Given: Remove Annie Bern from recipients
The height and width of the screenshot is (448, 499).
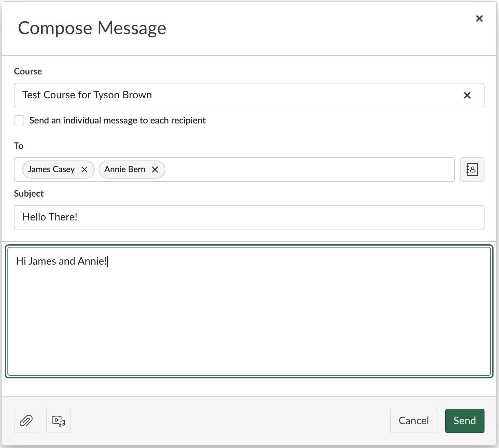Looking at the screenshot, I should click(155, 170).
